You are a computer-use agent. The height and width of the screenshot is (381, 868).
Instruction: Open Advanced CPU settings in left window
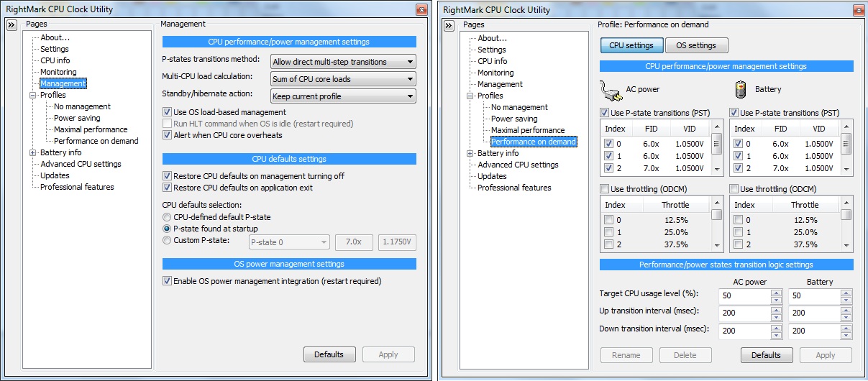[x=81, y=164]
